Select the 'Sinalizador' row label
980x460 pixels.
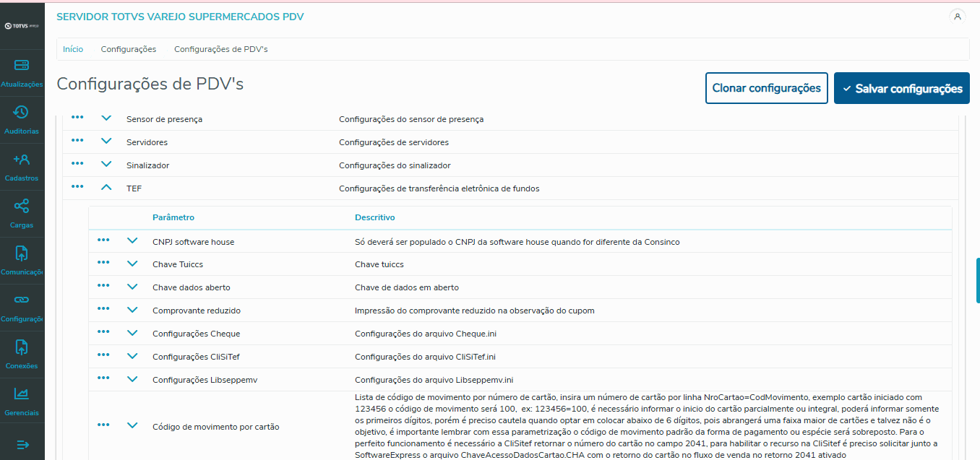coord(147,165)
